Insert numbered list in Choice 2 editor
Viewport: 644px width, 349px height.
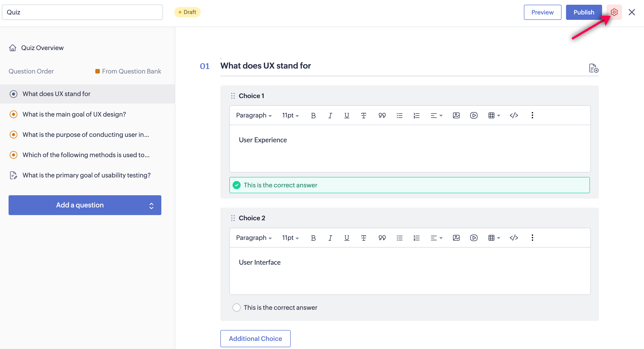pos(416,238)
